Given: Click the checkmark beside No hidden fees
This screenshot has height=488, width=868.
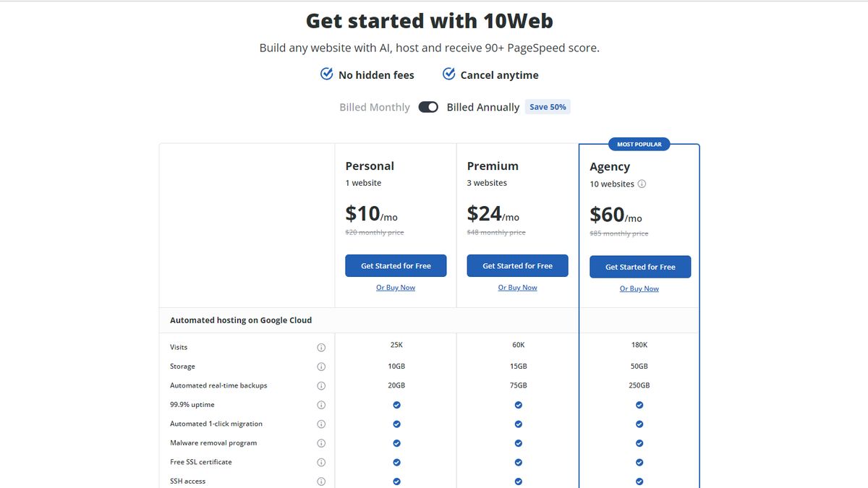Looking at the screenshot, I should tap(326, 73).
